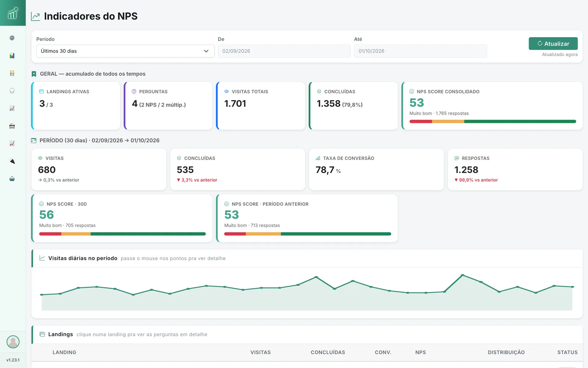588x368 pixels.
Task: Open the printer sidebar icon
Action: 12,126
